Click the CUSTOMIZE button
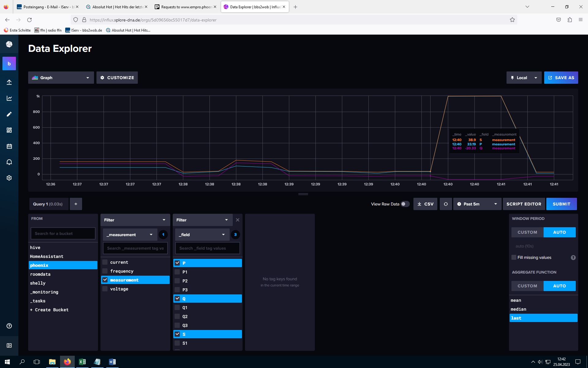The width and height of the screenshot is (588, 368). (117, 78)
